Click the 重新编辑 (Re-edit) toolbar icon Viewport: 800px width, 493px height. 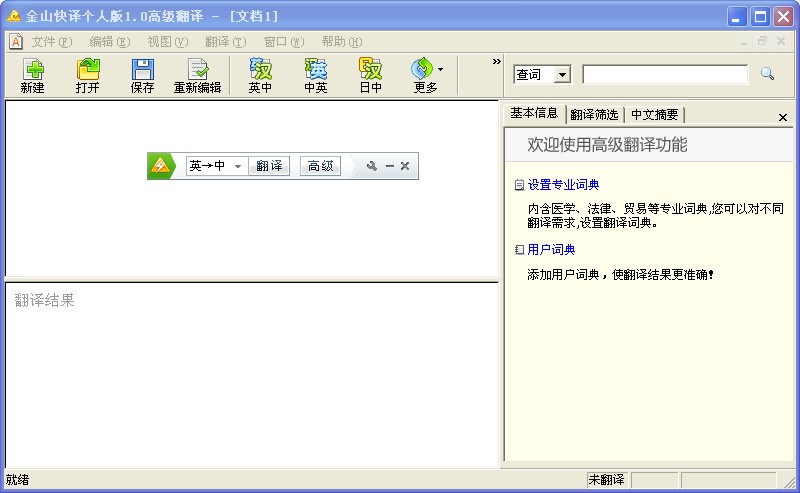point(197,75)
